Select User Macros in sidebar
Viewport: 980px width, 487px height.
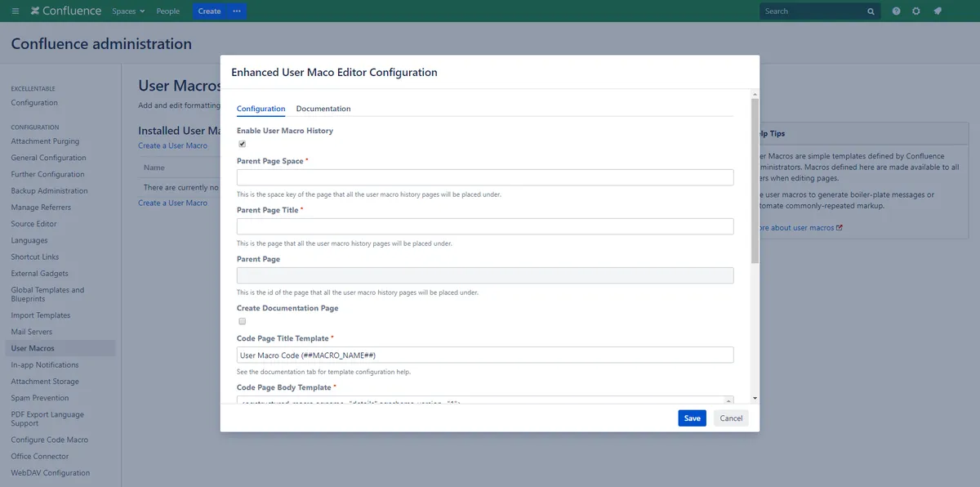tap(60, 348)
